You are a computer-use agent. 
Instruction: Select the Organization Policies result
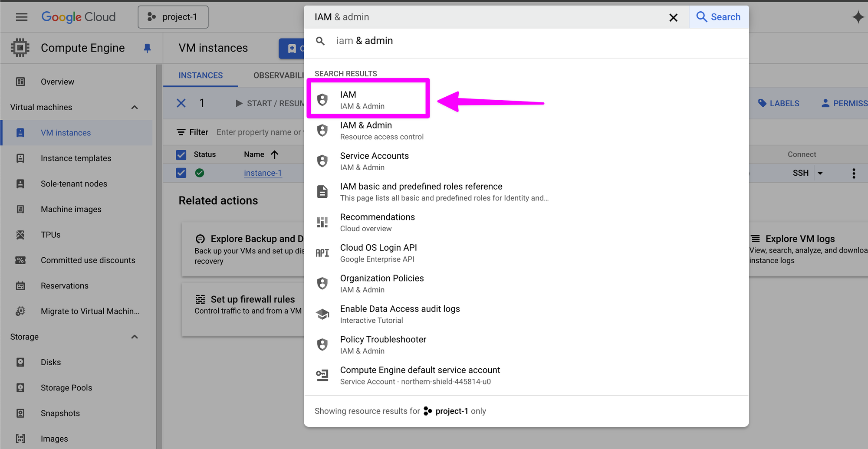526,284
